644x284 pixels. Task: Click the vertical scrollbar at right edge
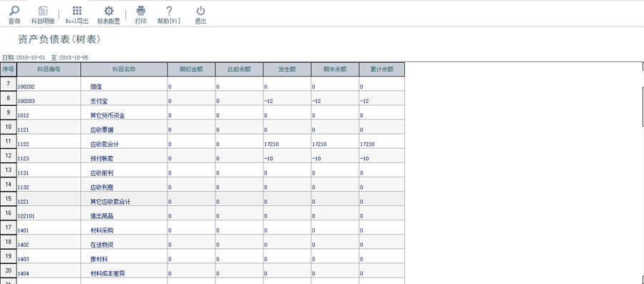[x=643, y=106]
